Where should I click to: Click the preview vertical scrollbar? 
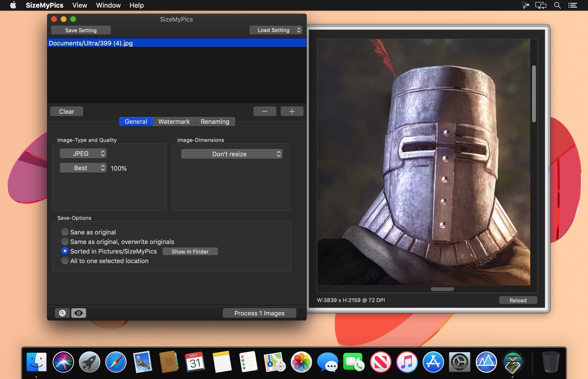click(x=534, y=94)
